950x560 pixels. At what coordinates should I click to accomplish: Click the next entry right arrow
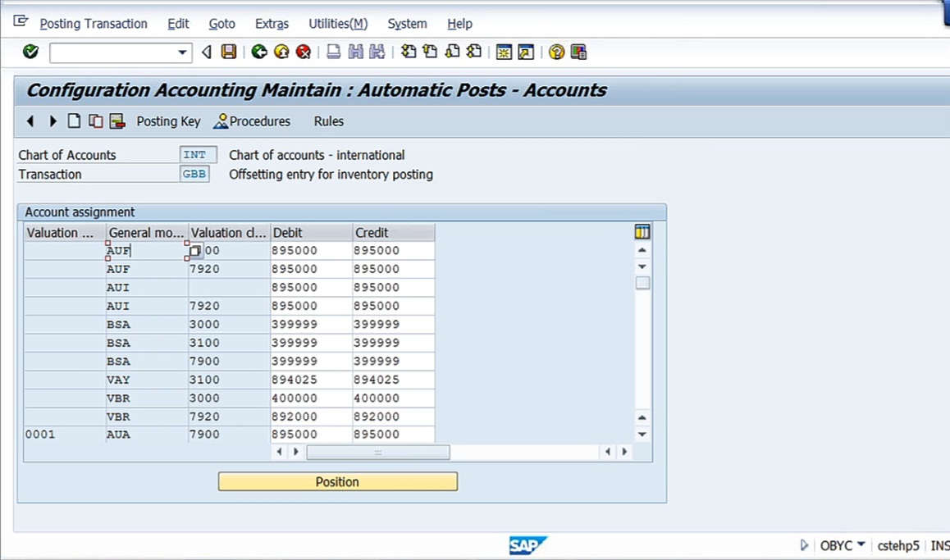53,121
